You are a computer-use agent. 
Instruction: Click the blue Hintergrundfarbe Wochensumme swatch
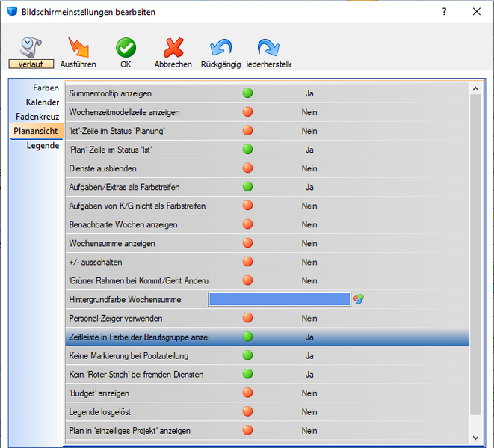[279, 299]
